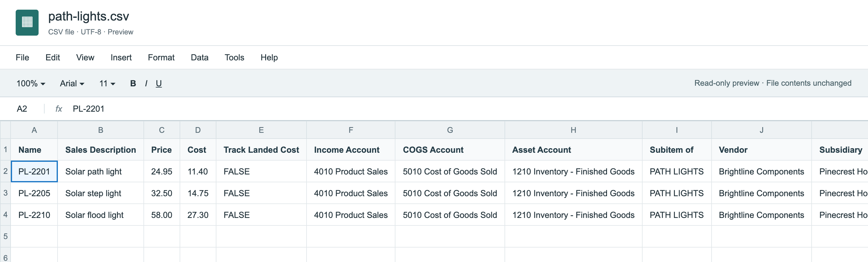Open the Tools menu

coord(234,57)
